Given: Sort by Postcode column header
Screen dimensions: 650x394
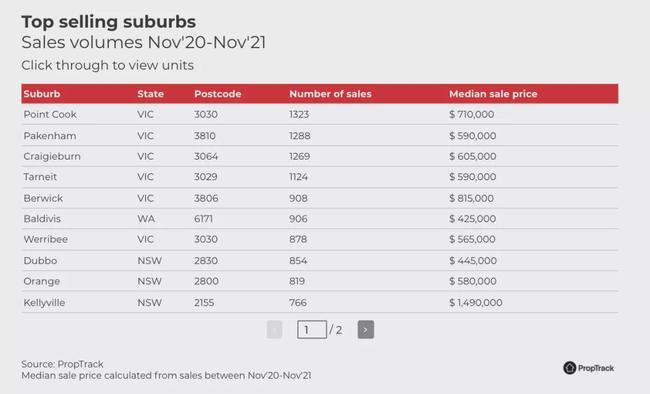Looking at the screenshot, I should tap(218, 94).
